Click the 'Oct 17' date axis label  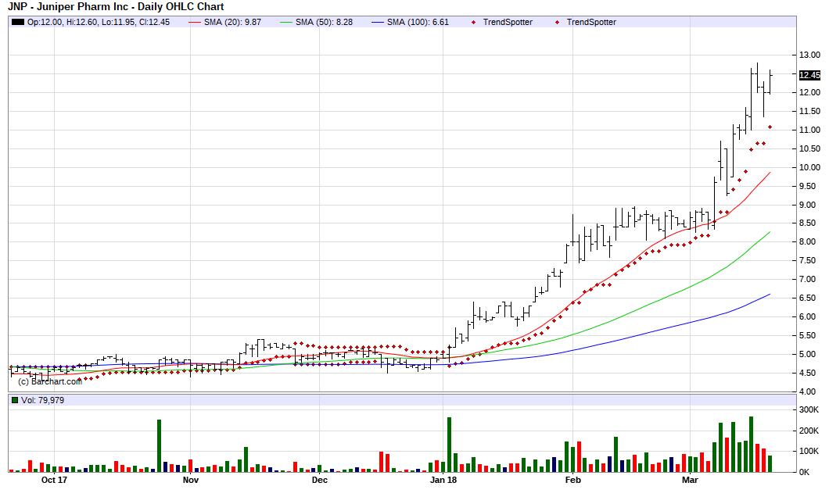tap(55, 481)
